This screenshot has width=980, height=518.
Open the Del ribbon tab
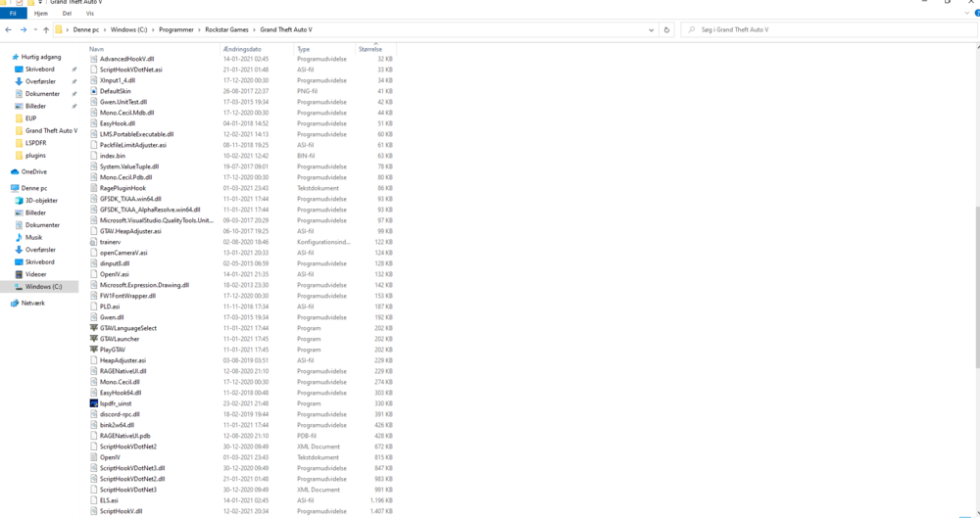[x=67, y=13]
